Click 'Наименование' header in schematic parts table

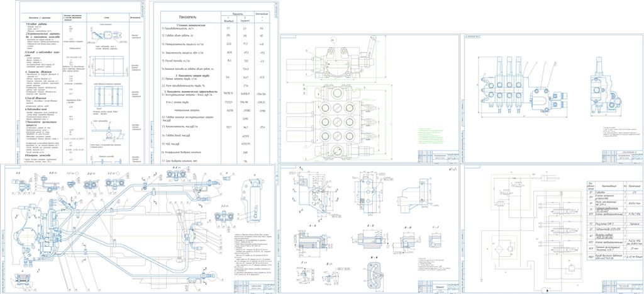click(608, 186)
